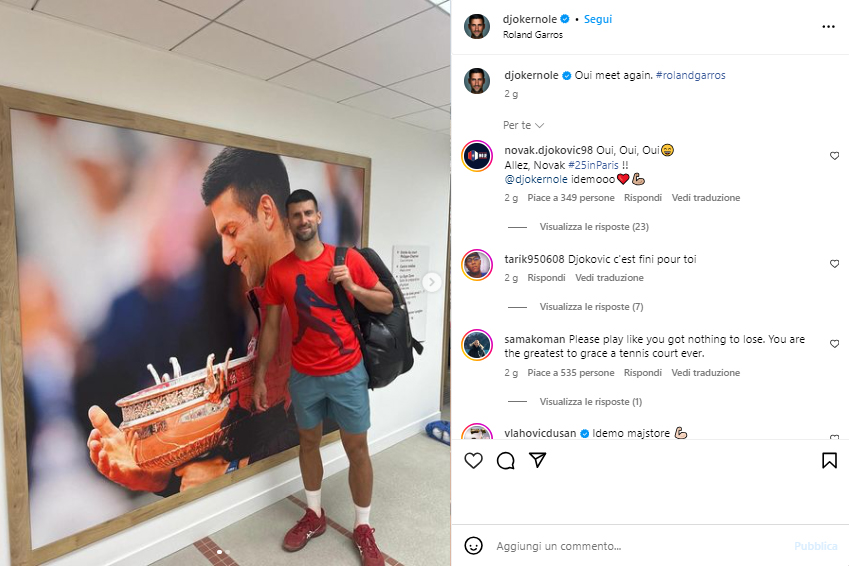Image resolution: width=849 pixels, height=566 pixels.
Task: Open the emoji picker smiley icon
Action: (x=473, y=545)
